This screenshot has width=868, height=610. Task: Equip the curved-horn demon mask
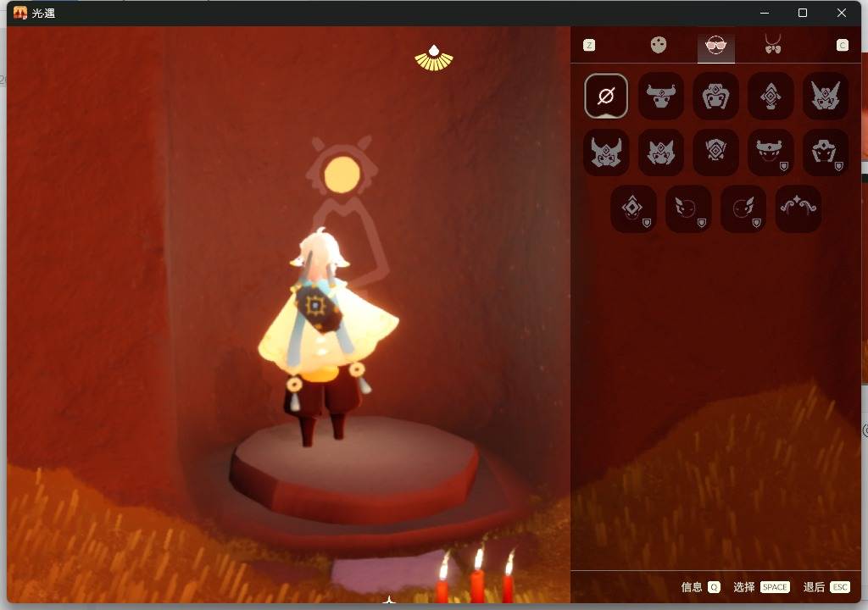pos(606,152)
